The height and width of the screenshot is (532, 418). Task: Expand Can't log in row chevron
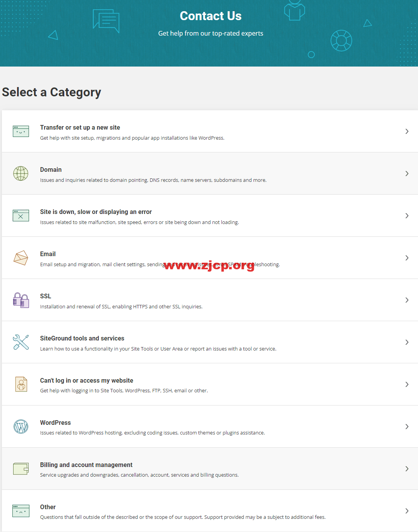[x=407, y=384]
